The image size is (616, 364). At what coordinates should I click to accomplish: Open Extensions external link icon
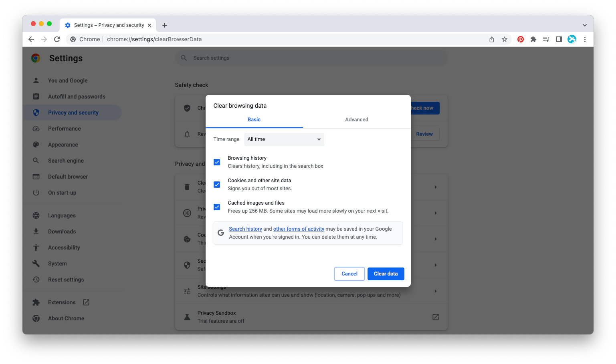86,302
